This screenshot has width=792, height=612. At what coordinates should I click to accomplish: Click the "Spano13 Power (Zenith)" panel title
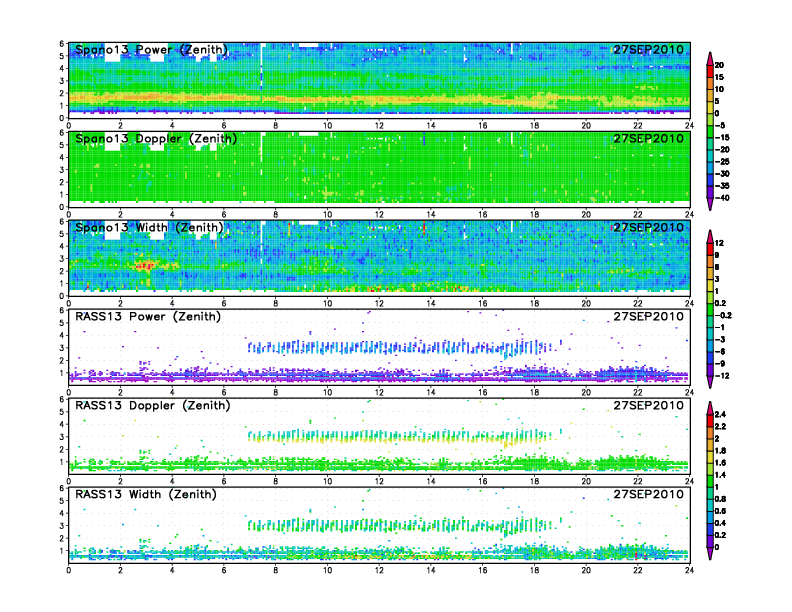pos(152,50)
